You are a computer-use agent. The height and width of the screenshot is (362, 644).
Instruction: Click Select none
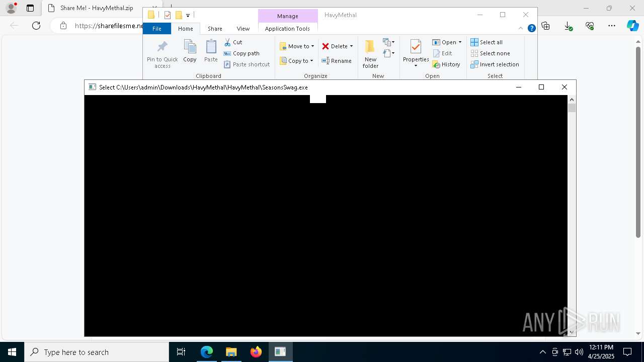tap(490, 53)
